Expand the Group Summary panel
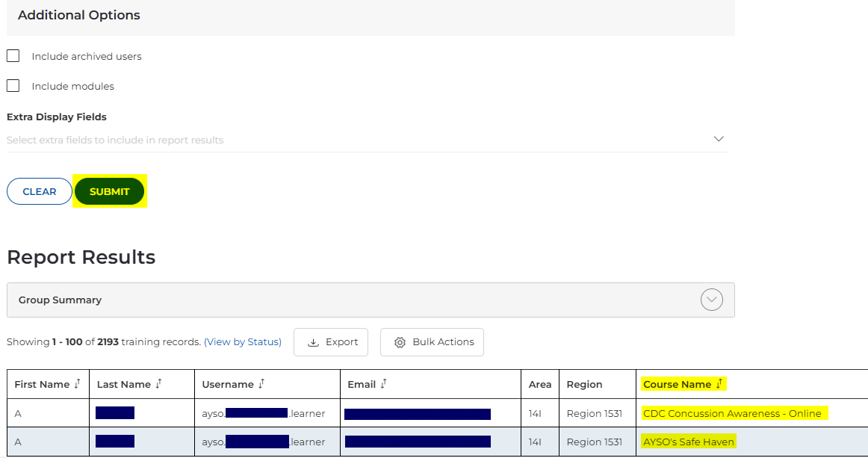 click(60, 300)
